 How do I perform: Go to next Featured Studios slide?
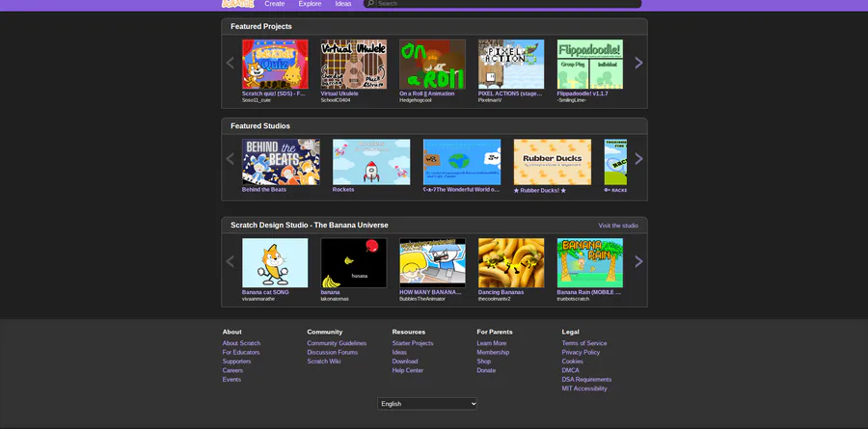638,159
